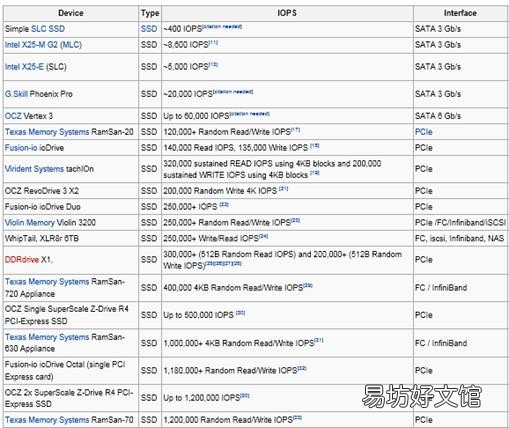
Task: Open the PCIe link in RamSan-20 row
Action: tap(424, 132)
